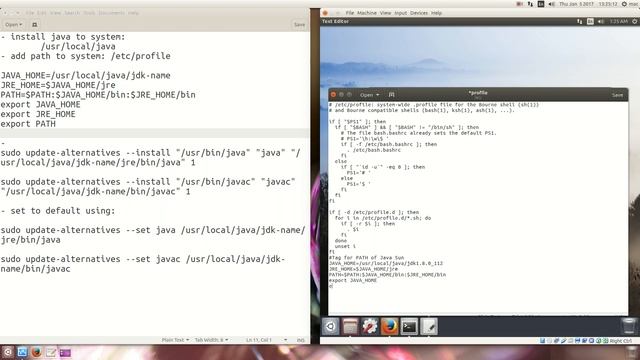Click the host recording indicator in top panel
The width and height of the screenshot is (640, 360).
tap(520, 4)
